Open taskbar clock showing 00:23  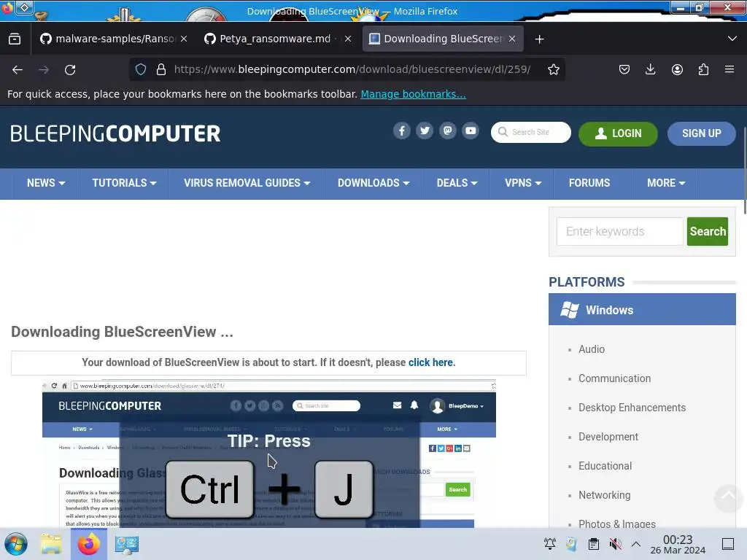point(678,544)
